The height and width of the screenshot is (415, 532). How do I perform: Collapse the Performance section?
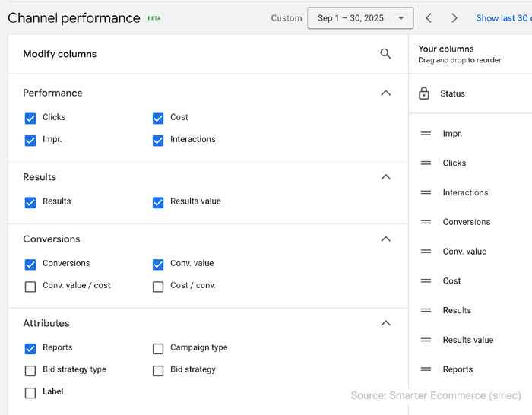pos(385,93)
